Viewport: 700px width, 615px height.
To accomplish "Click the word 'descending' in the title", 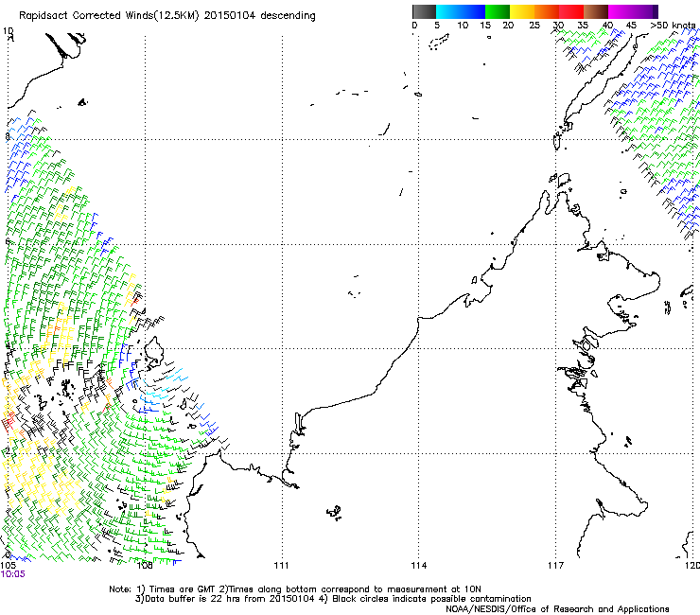I will coord(288,16).
